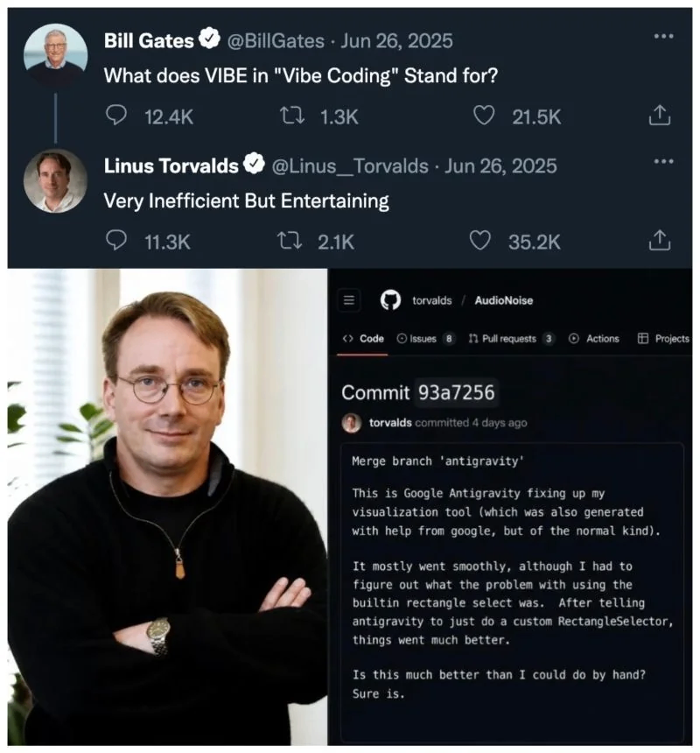This screenshot has width=700, height=753.
Task: Retweet the reply with 2.1K retweets
Action: tap(290, 241)
